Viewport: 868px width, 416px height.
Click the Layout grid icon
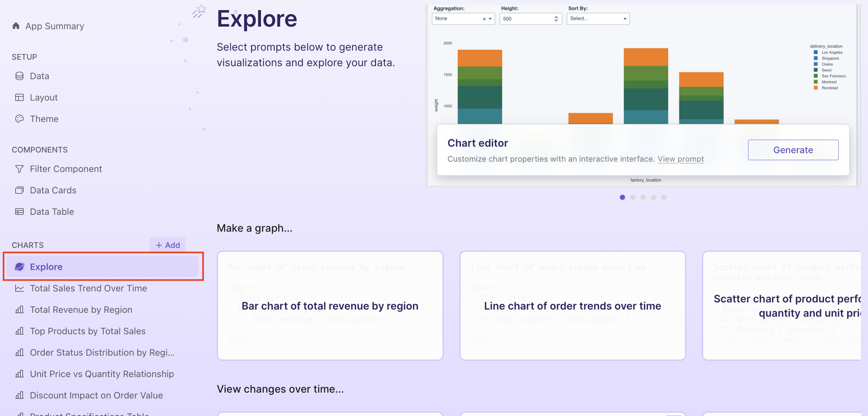(x=19, y=97)
